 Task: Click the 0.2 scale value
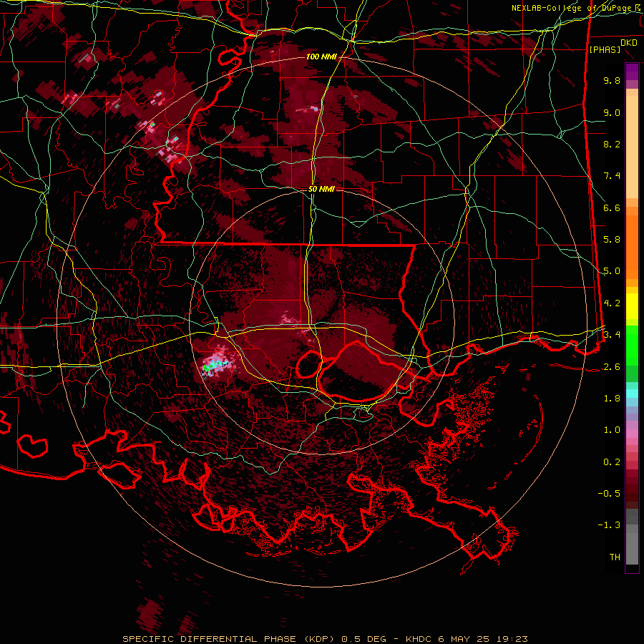[612, 462]
